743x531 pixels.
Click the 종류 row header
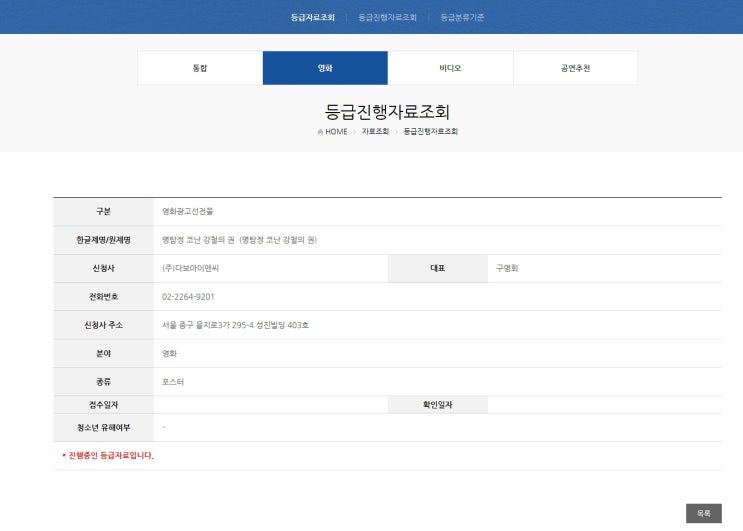pos(103,382)
